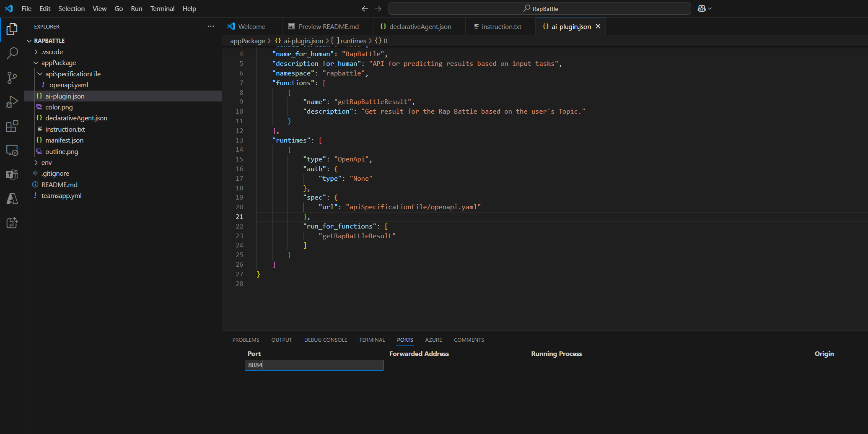Click the Origin column header

click(824, 354)
